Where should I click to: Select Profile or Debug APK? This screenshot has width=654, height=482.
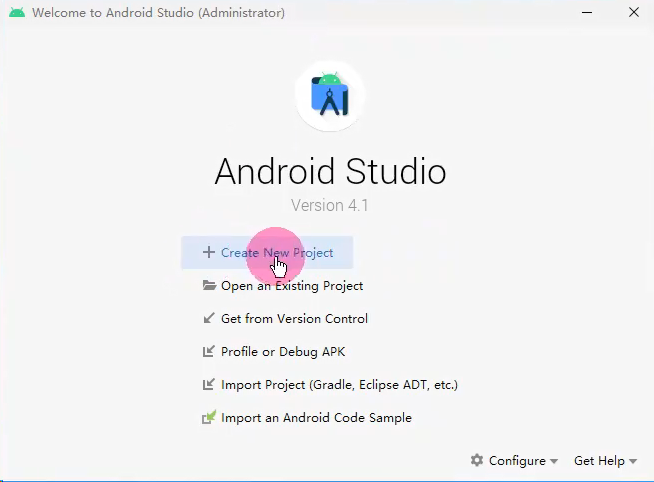(x=274, y=351)
